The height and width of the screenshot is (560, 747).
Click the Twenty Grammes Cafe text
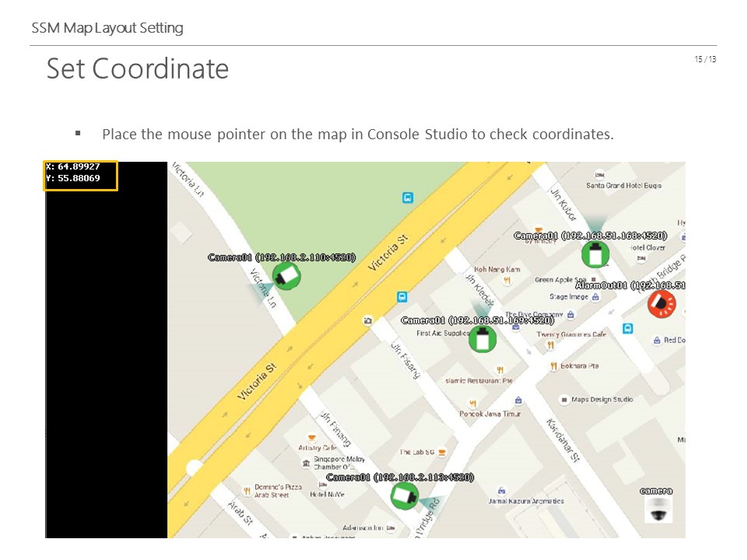571,334
